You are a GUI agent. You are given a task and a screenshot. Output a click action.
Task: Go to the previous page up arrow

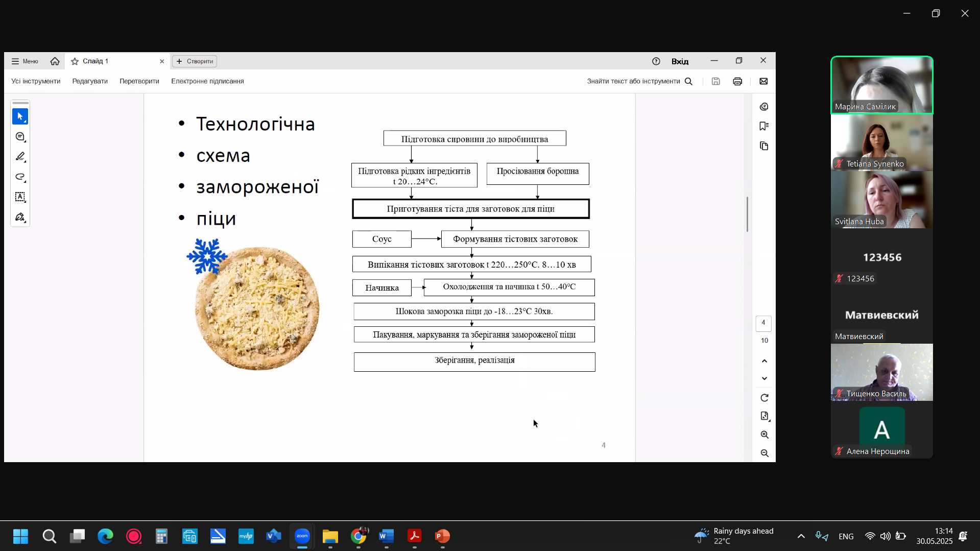pyautogui.click(x=764, y=361)
